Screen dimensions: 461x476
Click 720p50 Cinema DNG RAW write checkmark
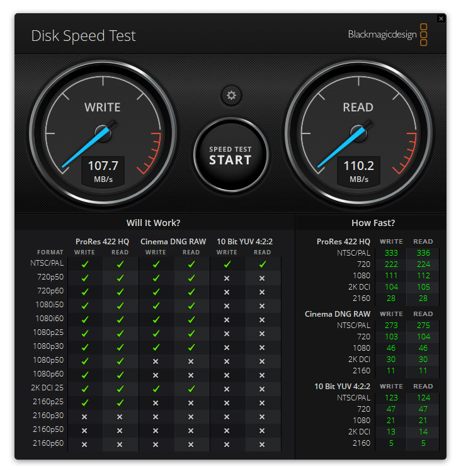pyautogui.click(x=156, y=278)
